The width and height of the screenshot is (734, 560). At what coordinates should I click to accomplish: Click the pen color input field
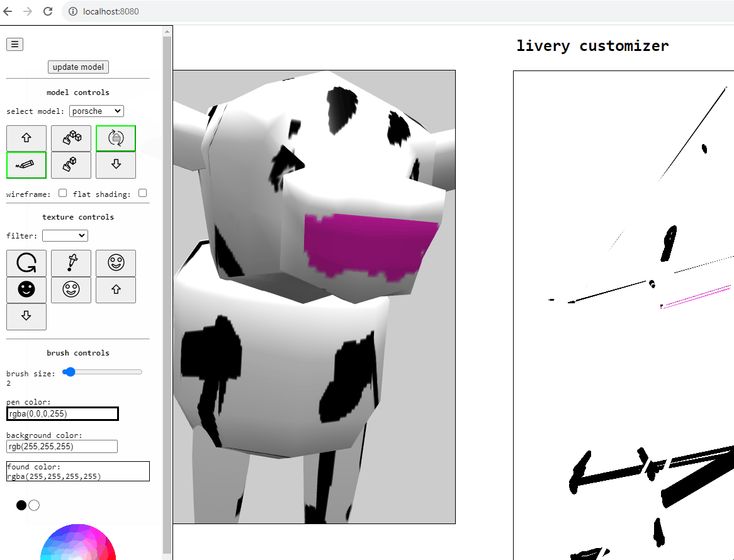[x=62, y=413]
